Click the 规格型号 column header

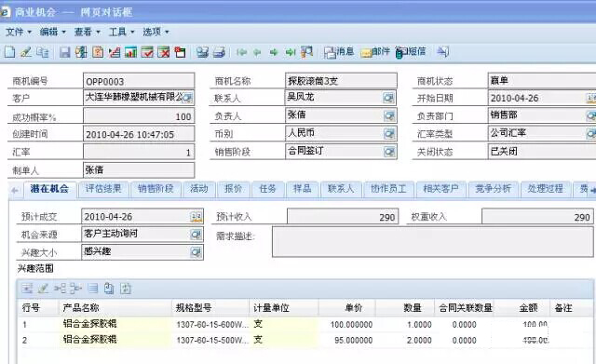coord(210,308)
